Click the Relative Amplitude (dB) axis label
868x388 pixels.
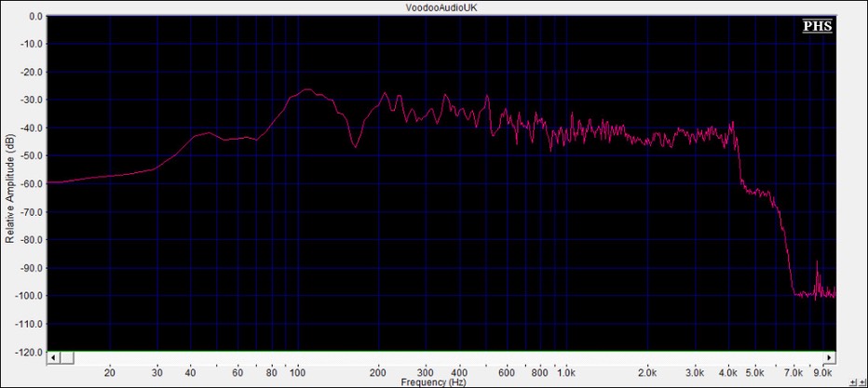coord(9,189)
